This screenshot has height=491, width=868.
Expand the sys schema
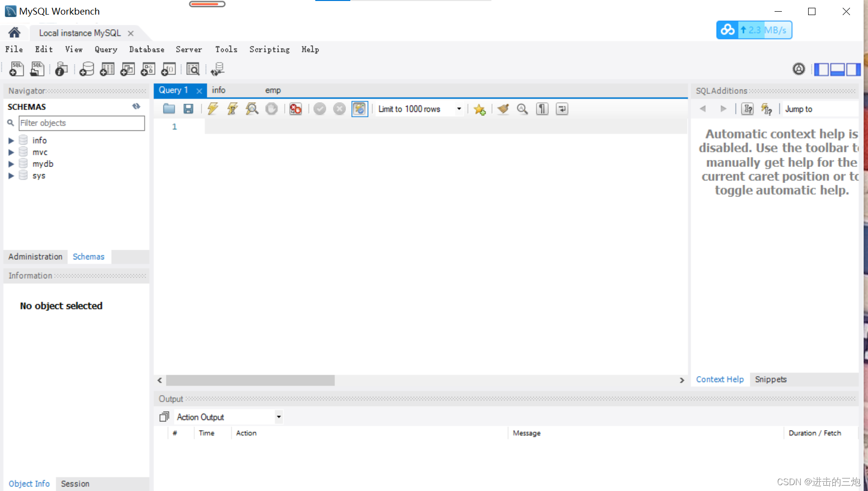(x=11, y=176)
